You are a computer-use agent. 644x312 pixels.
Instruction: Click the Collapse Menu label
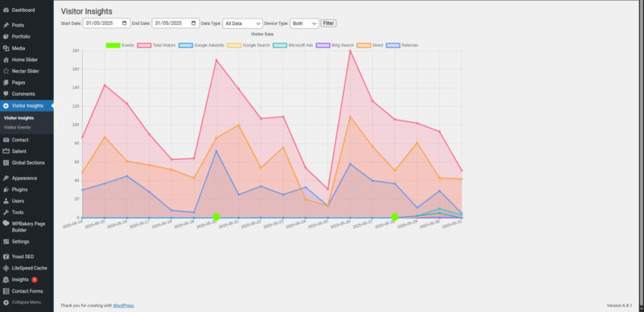[x=27, y=302]
